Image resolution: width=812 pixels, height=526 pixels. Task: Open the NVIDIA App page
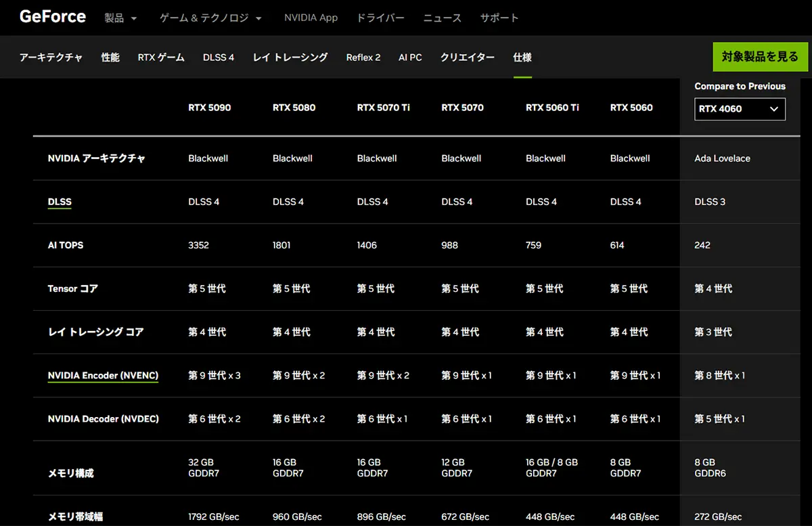click(311, 18)
